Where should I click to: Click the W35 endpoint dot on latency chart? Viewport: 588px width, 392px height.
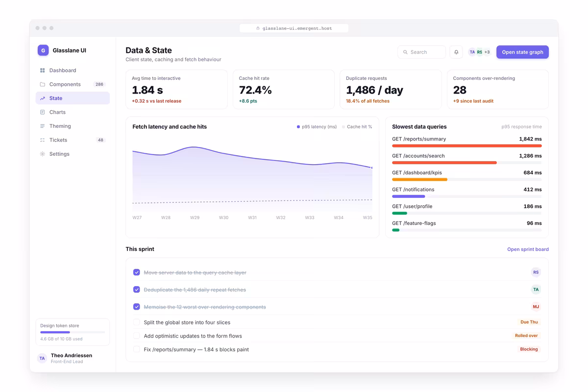point(372,168)
